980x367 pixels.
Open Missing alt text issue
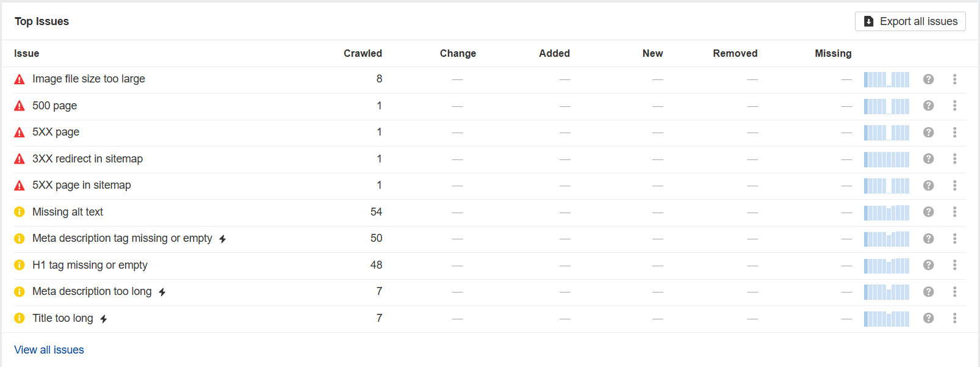68,212
